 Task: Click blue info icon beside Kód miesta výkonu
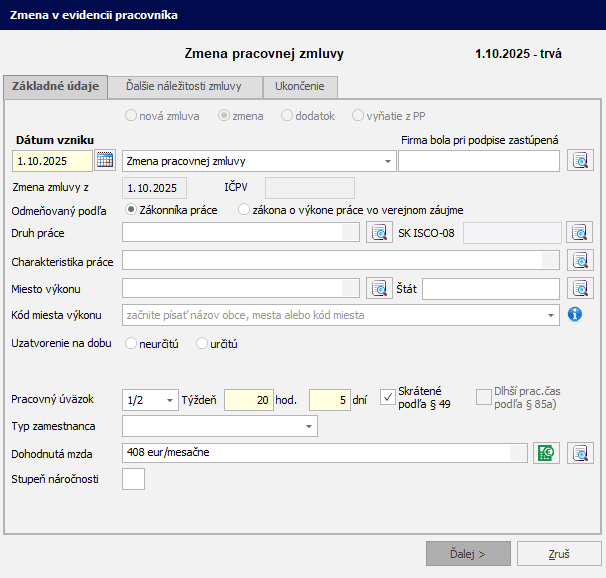[575, 315]
